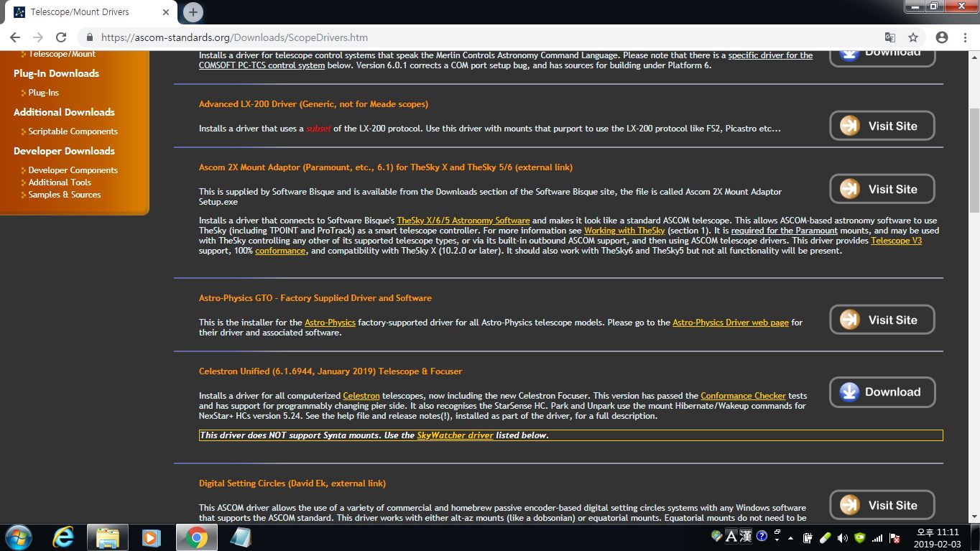Bookmark this page with the star icon

click(x=913, y=37)
